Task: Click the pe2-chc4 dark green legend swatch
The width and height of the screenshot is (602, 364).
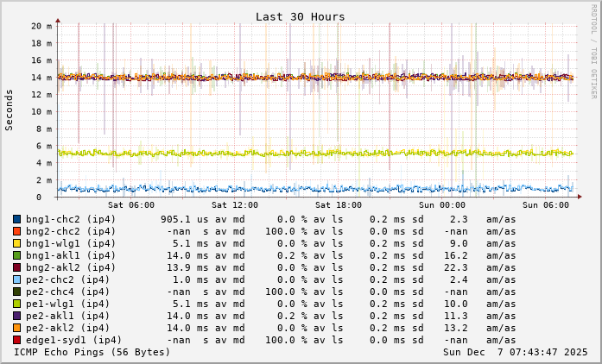Action: coord(16,292)
